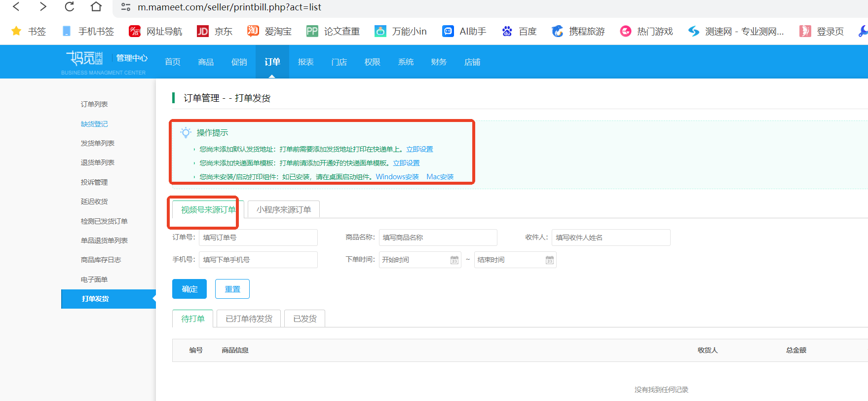868x401 pixels.
Task: Open the start time calendar picker icon
Action: (x=454, y=260)
